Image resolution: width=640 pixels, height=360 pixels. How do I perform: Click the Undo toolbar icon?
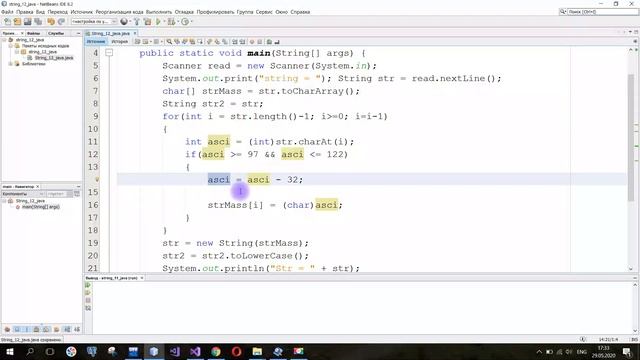pyautogui.click(x=51, y=22)
